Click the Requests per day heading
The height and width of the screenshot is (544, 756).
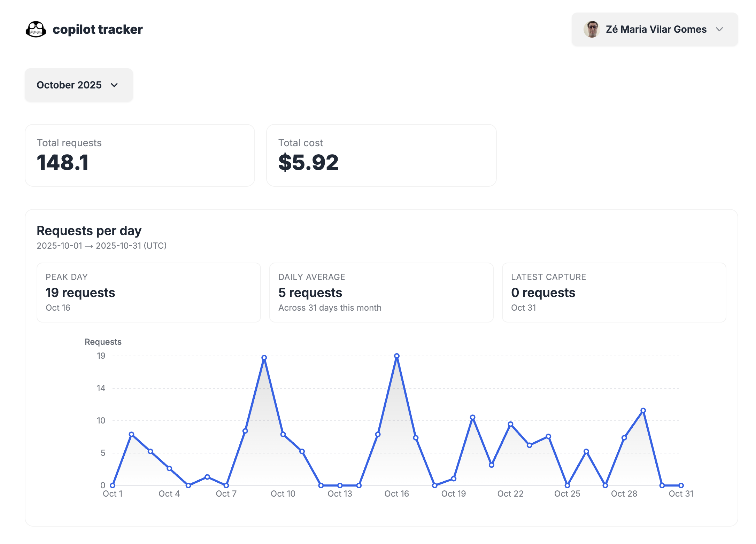(x=89, y=230)
